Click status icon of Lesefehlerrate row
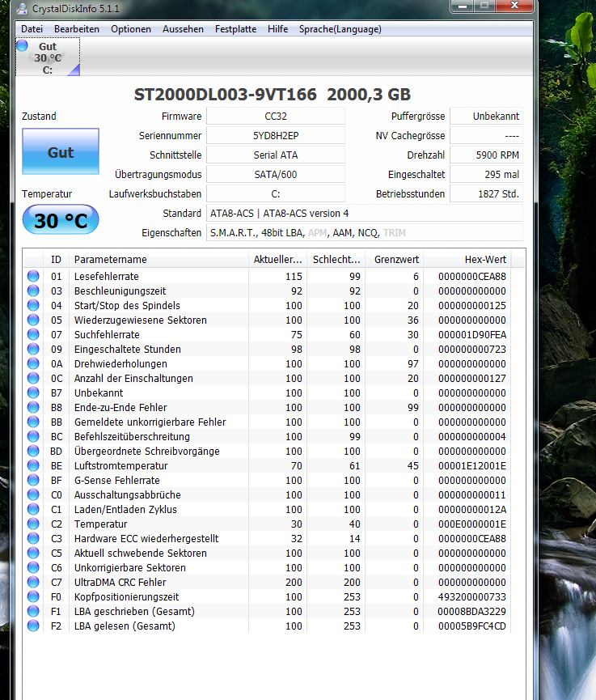The width and height of the screenshot is (596, 700). 33,276
